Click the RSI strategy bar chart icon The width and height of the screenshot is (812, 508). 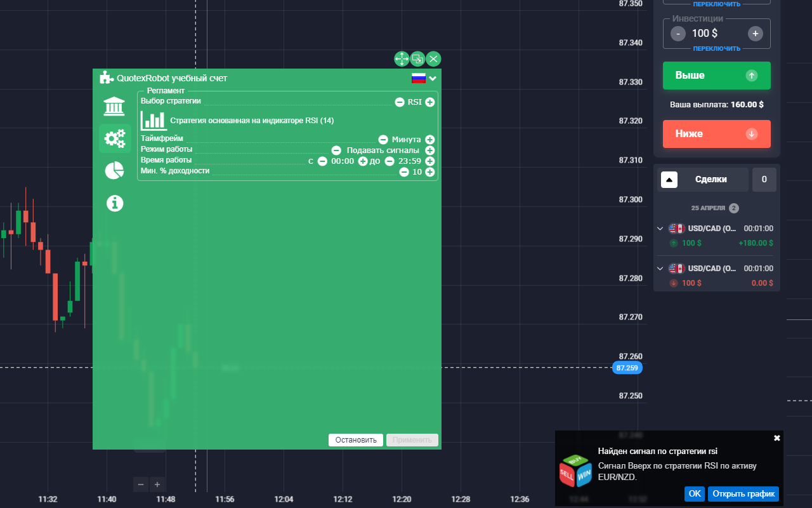click(154, 121)
